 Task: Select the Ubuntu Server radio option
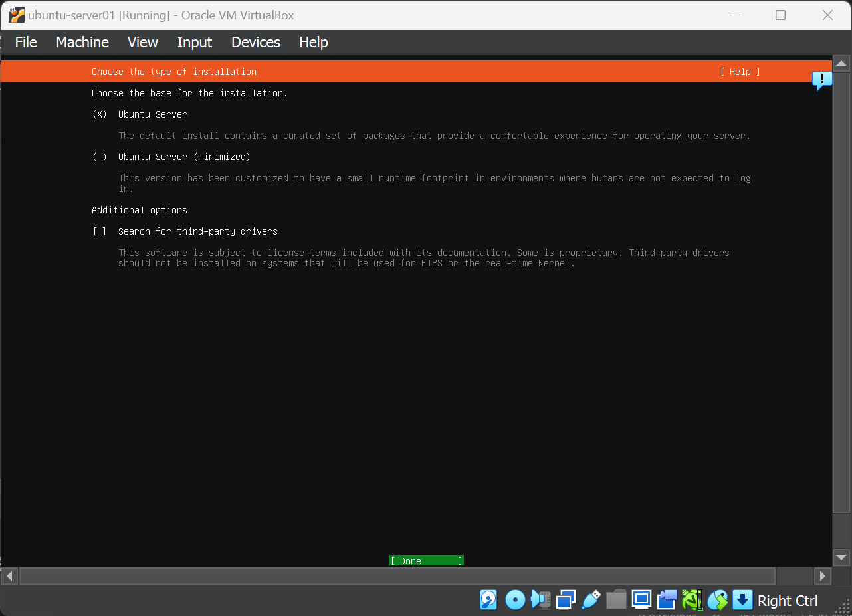pyautogui.click(x=100, y=114)
